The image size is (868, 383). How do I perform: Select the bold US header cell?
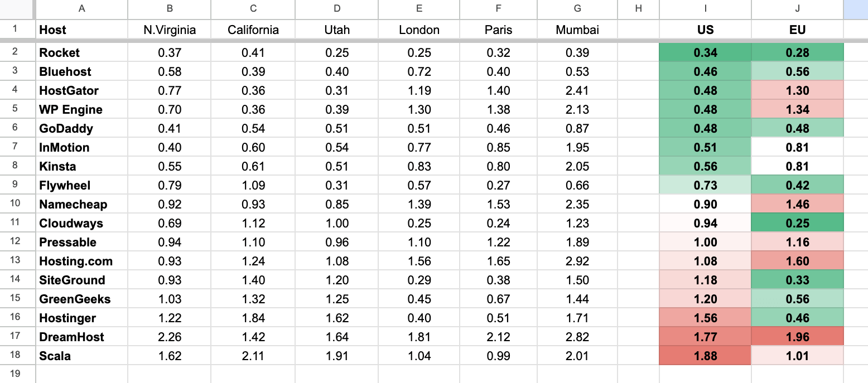(705, 30)
